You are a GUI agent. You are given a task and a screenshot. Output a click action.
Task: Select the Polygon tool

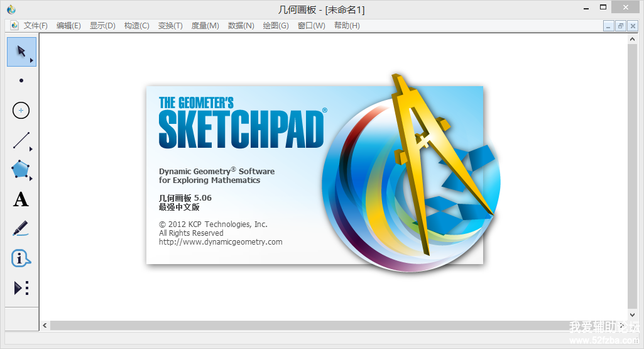(21, 169)
